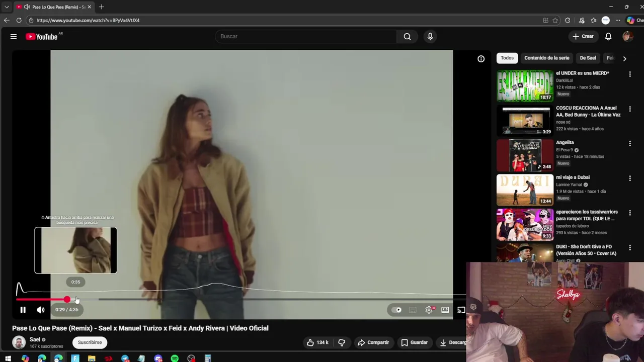This screenshot has height=362, width=644.
Task: Open Telegram from the taskbar
Action: pos(125,358)
